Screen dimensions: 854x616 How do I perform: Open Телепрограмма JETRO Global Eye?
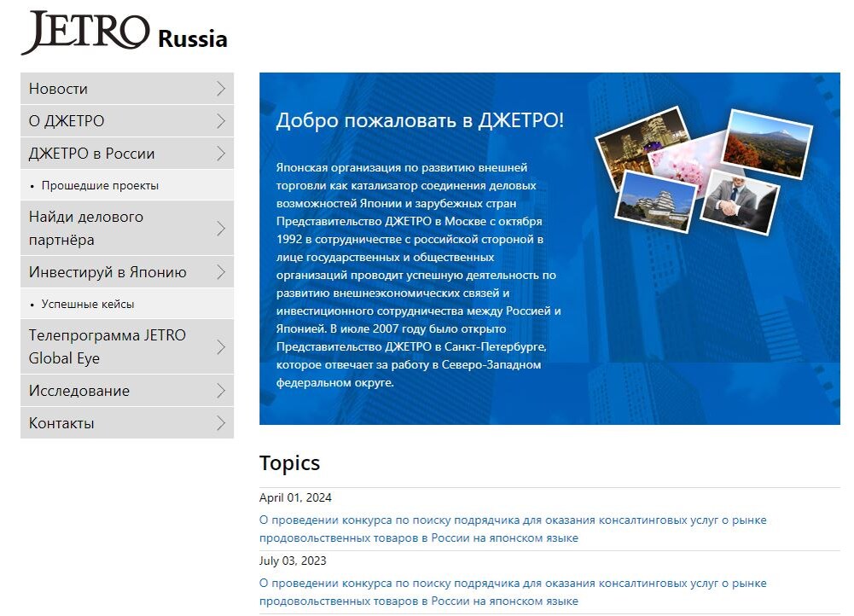click(127, 346)
